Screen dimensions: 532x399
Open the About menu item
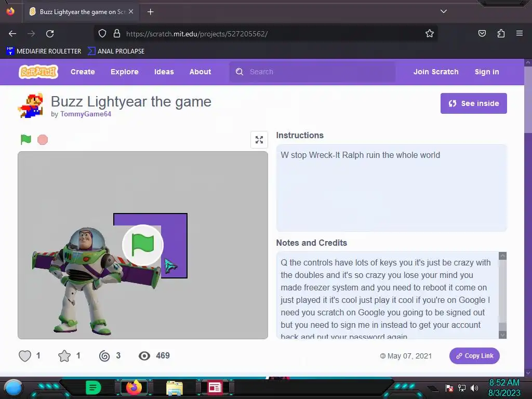click(x=200, y=72)
